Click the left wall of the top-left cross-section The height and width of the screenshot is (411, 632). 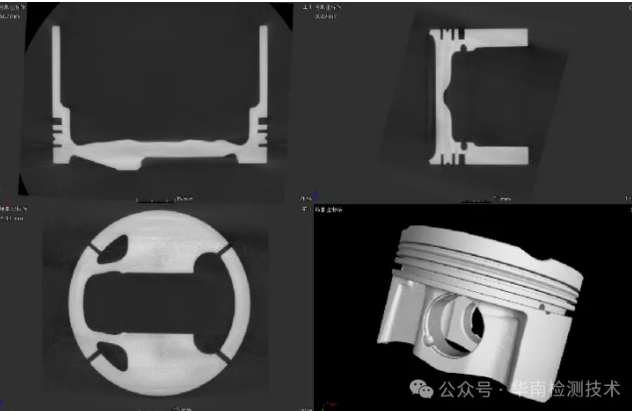pos(57,80)
